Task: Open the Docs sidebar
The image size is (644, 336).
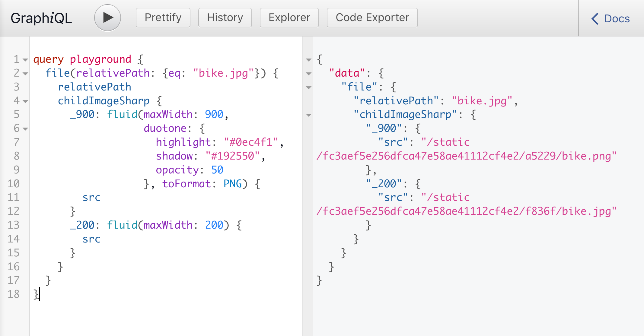Action: tap(617, 19)
